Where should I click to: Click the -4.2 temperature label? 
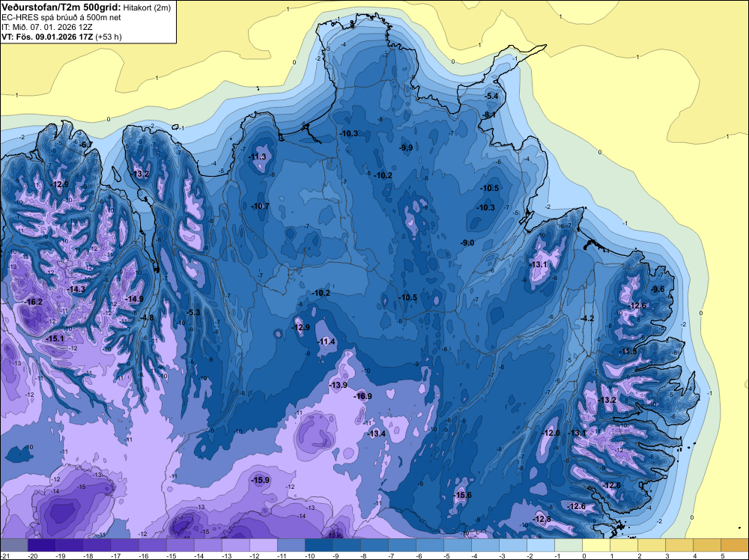point(587,318)
